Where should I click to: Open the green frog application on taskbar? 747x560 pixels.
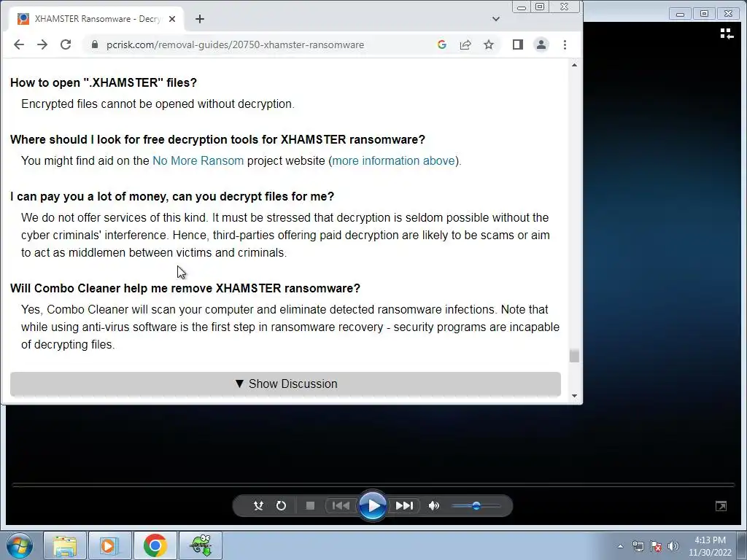[201, 545]
